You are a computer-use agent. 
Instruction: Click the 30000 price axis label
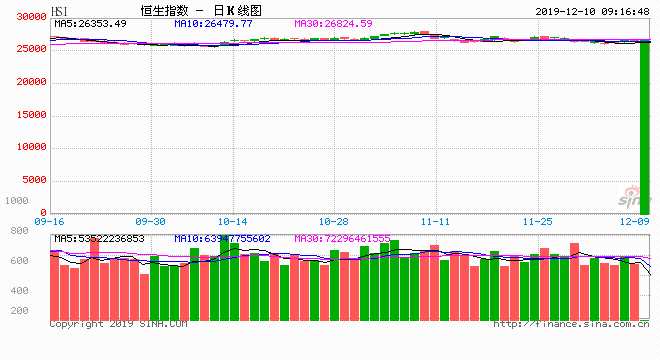tap(31, 17)
